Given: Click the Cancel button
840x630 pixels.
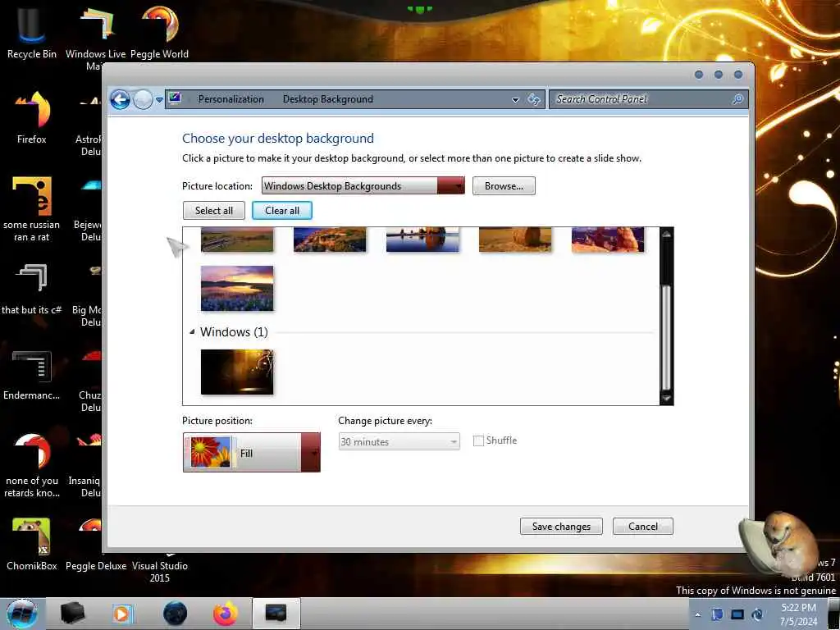Looking at the screenshot, I should tap(643, 527).
